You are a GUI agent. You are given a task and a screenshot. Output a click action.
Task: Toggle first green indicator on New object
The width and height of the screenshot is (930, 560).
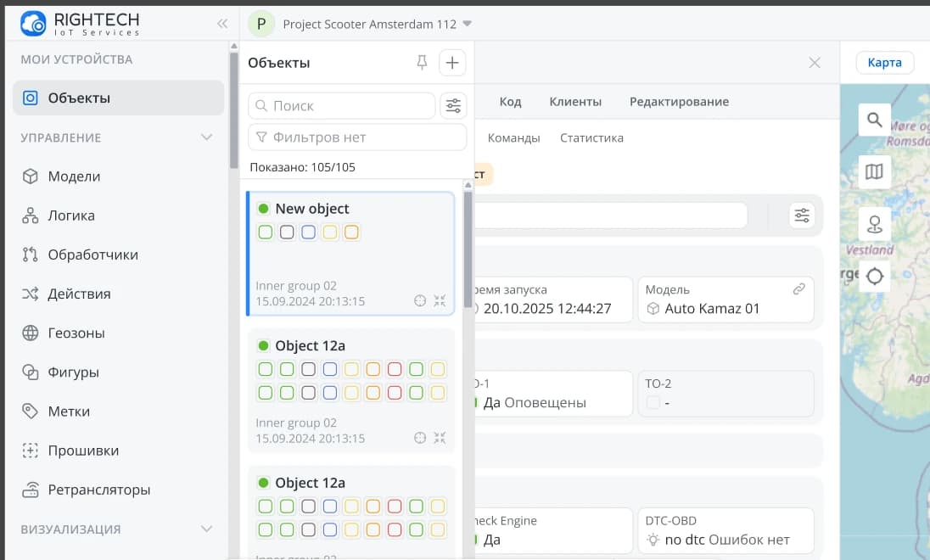266,232
